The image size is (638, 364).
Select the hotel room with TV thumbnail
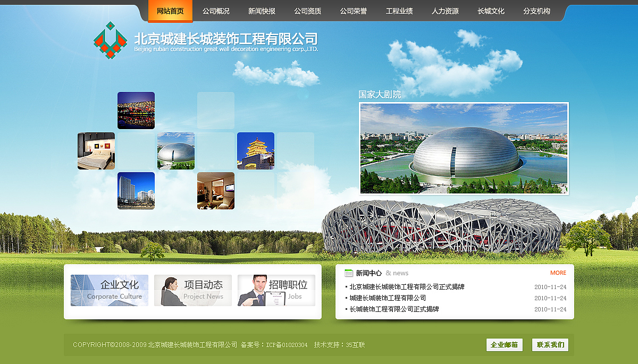click(x=216, y=191)
